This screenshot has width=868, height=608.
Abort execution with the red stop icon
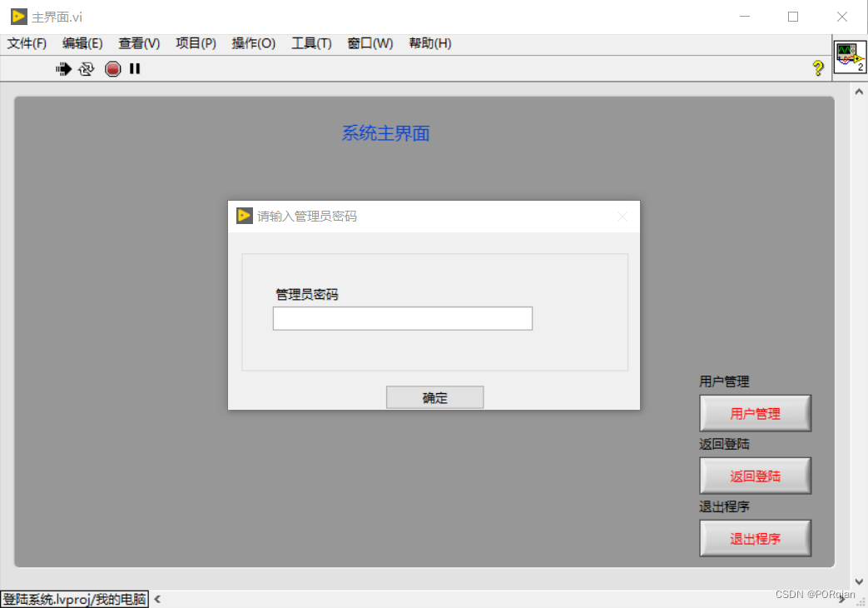(x=112, y=68)
